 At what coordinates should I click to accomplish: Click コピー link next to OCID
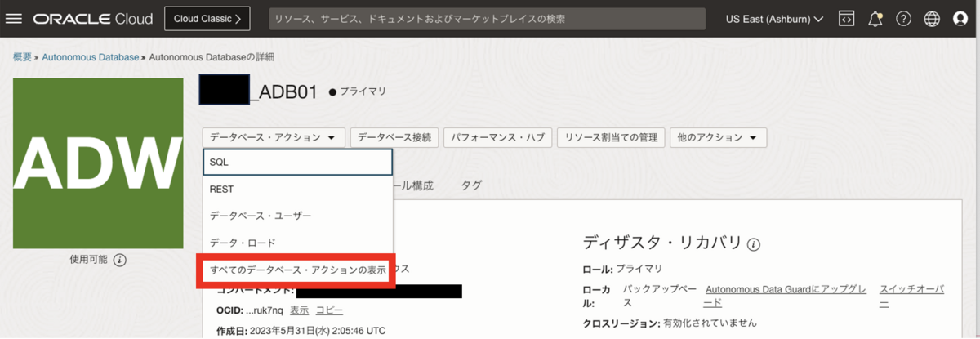(329, 310)
